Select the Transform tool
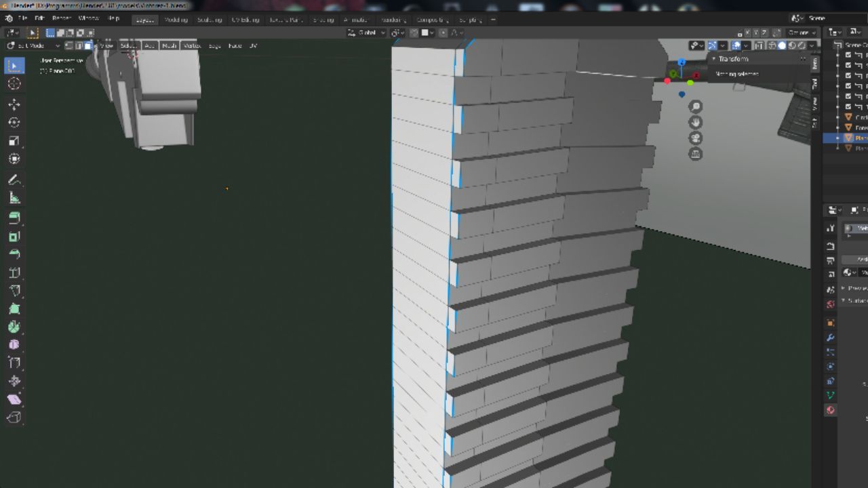 [14, 159]
